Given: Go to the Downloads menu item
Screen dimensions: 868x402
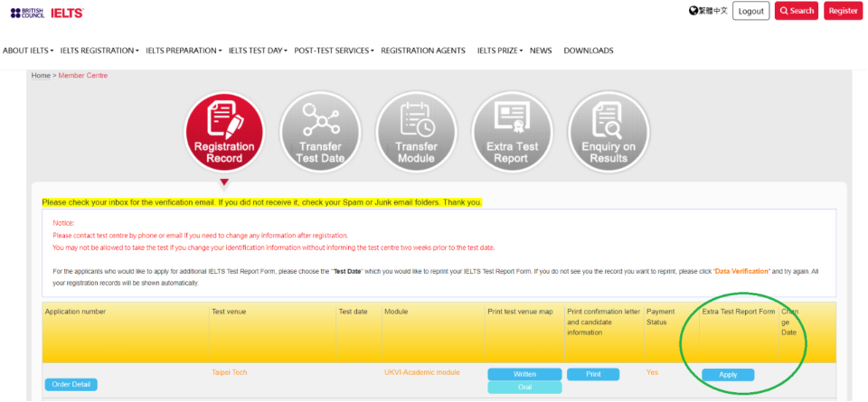Looking at the screenshot, I should [589, 51].
